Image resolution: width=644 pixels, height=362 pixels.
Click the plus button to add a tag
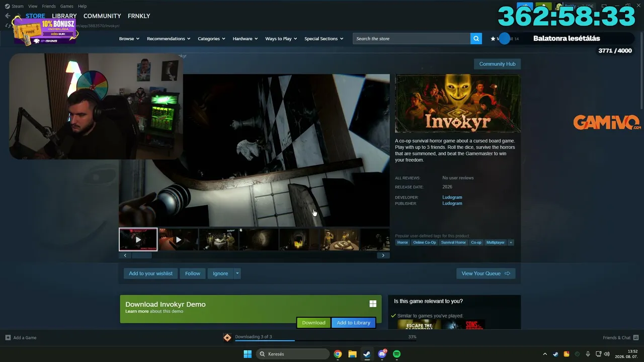pyautogui.click(x=511, y=242)
